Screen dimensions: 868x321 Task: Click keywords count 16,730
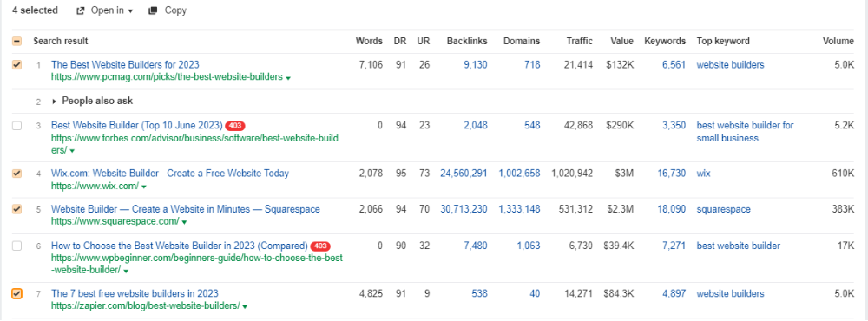coord(672,174)
